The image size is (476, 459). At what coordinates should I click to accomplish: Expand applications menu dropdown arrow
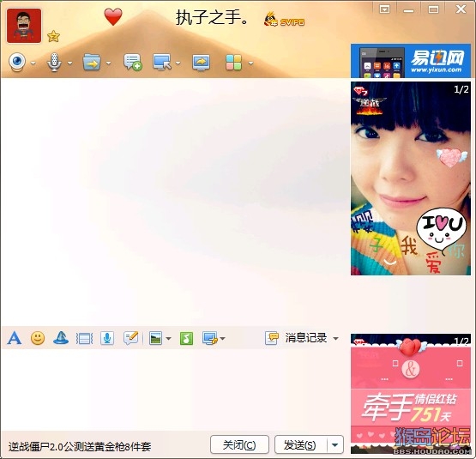250,63
